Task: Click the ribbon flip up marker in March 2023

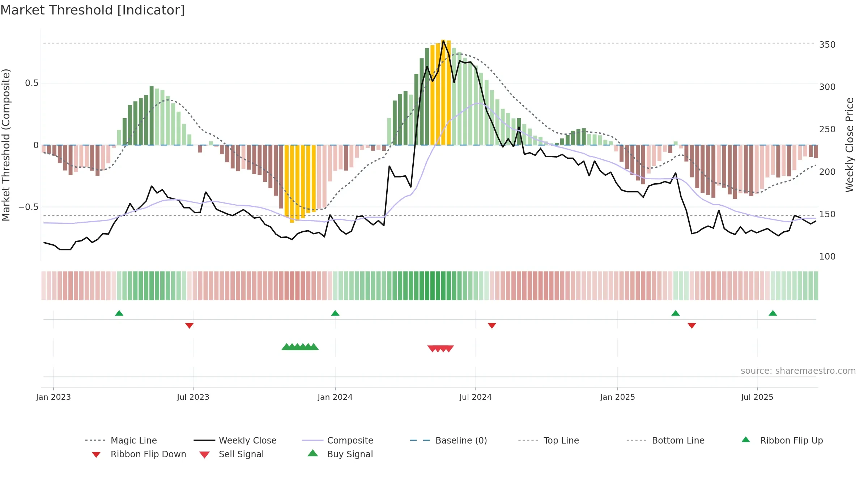Action: pyautogui.click(x=119, y=313)
